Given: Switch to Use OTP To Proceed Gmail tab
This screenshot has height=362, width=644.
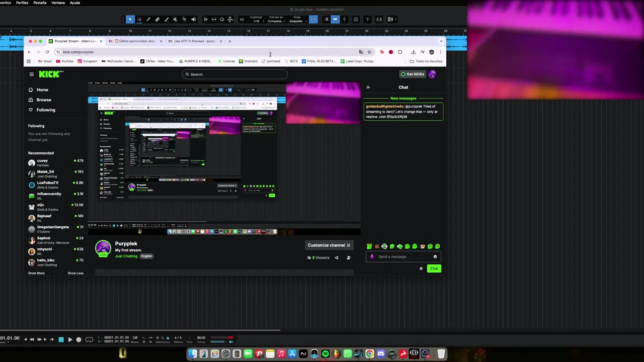Looking at the screenshot, I should 194,41.
